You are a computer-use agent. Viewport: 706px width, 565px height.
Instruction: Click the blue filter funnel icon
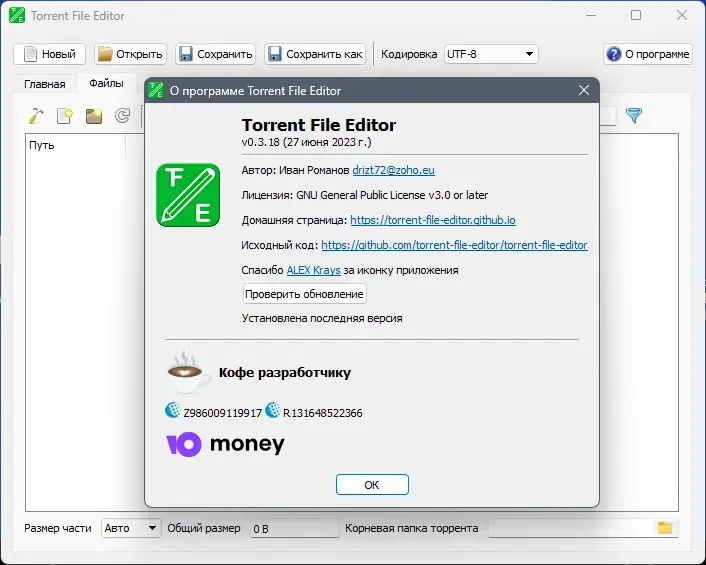coord(634,116)
